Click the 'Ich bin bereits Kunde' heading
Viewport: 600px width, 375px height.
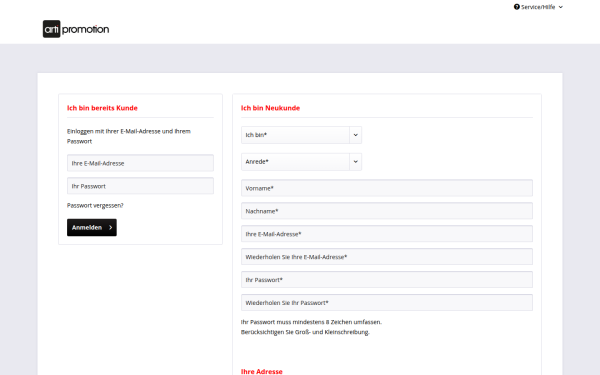[x=102, y=108]
